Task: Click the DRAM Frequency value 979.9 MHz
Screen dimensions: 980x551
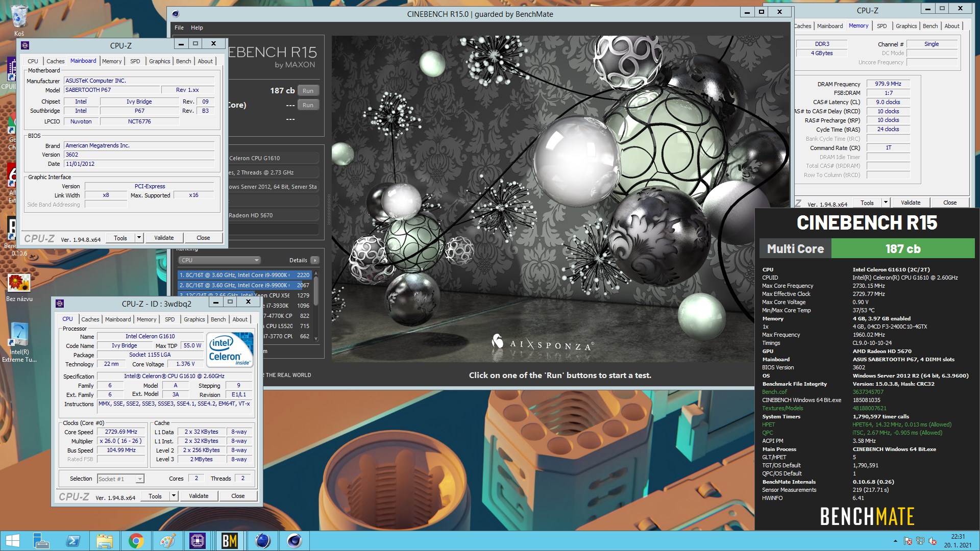Action: [x=888, y=84]
